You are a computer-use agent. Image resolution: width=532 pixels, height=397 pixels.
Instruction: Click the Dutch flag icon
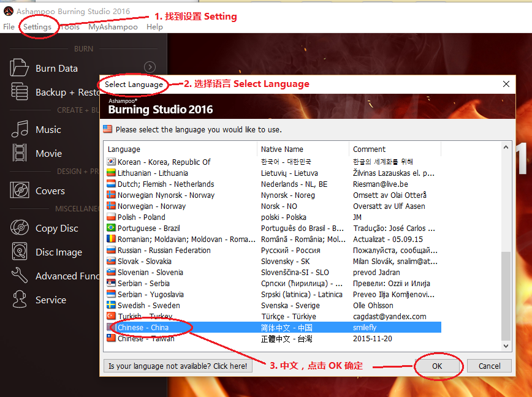(x=111, y=183)
